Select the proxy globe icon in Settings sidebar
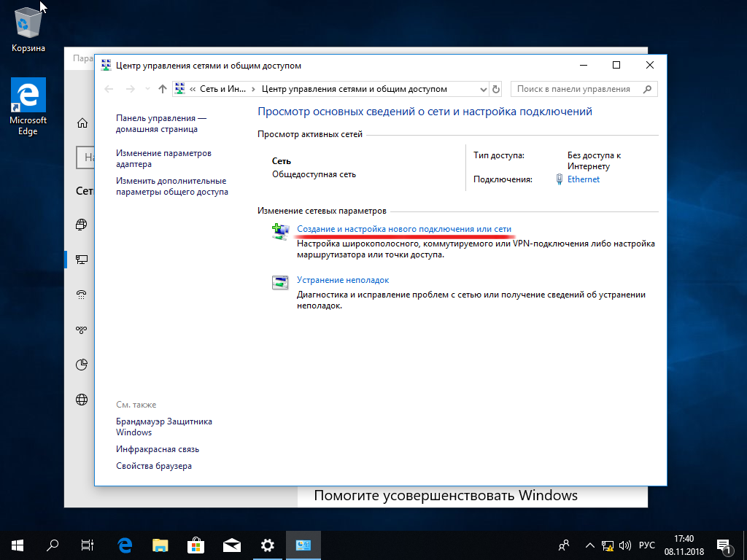Screen dimensions: 747x560 [82, 400]
